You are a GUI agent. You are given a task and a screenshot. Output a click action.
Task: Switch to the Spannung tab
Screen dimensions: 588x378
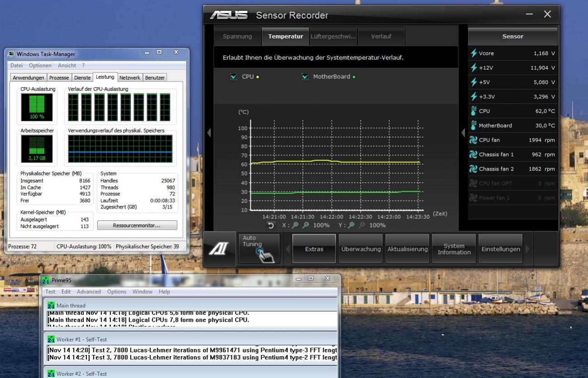[x=237, y=37]
